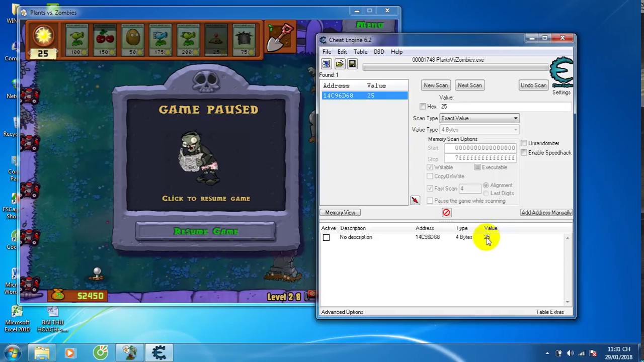Open the Value Type dropdown
This screenshot has height=362, width=644.
coord(479,130)
